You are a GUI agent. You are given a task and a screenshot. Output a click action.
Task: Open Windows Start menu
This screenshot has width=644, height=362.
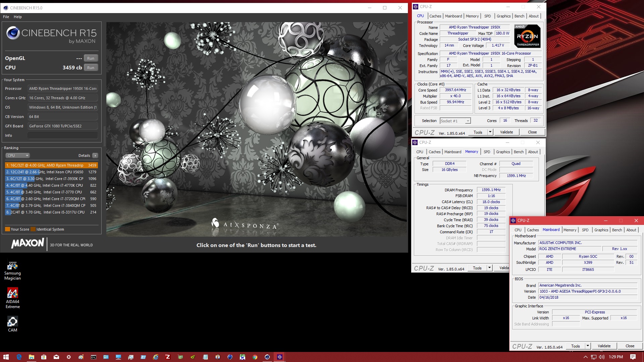pos(6,357)
